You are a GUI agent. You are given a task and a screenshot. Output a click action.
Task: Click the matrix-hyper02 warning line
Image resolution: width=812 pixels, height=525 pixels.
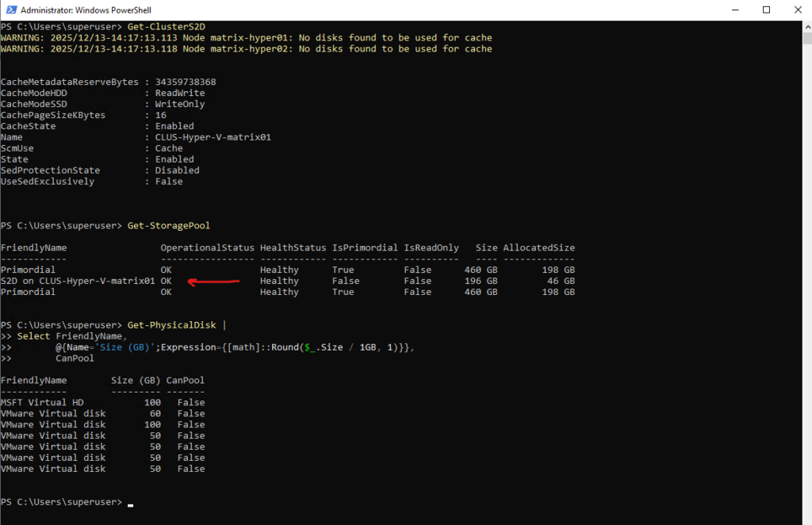(246, 48)
